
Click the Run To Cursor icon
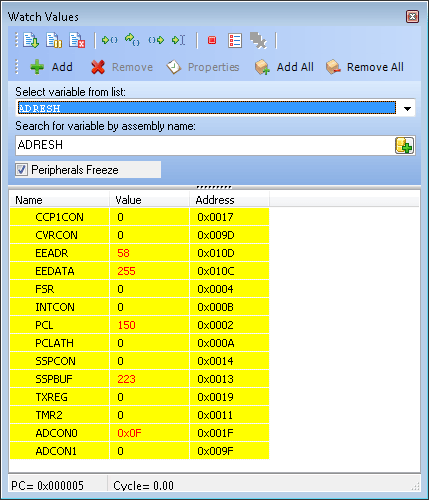(x=178, y=40)
